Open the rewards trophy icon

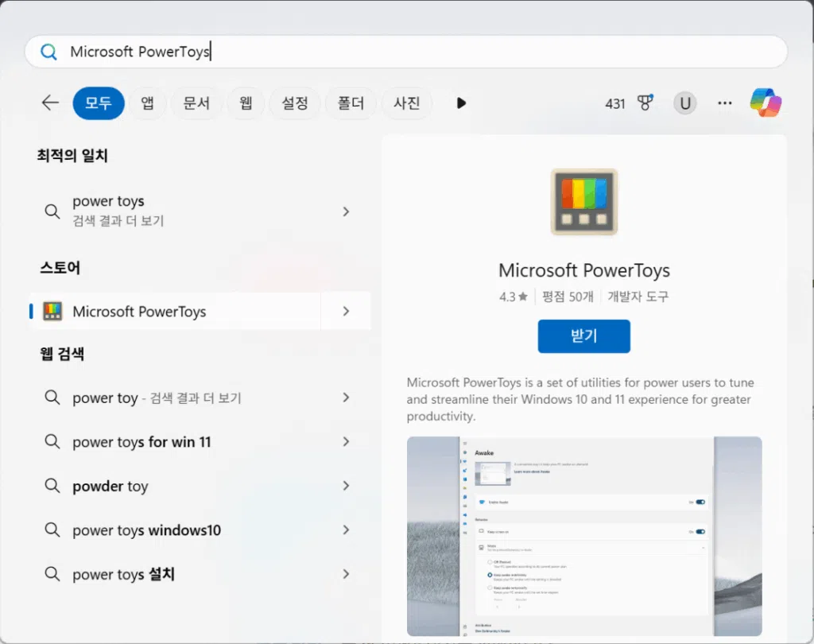click(645, 103)
